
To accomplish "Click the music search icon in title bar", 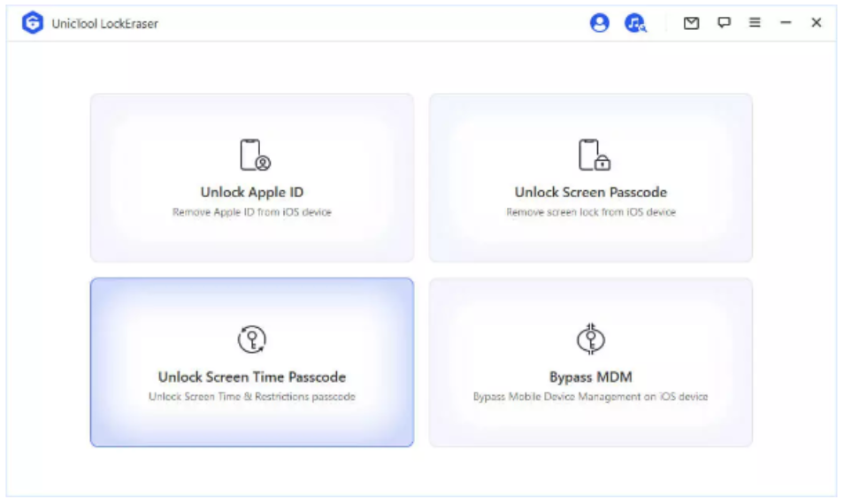I will pyautogui.click(x=634, y=24).
